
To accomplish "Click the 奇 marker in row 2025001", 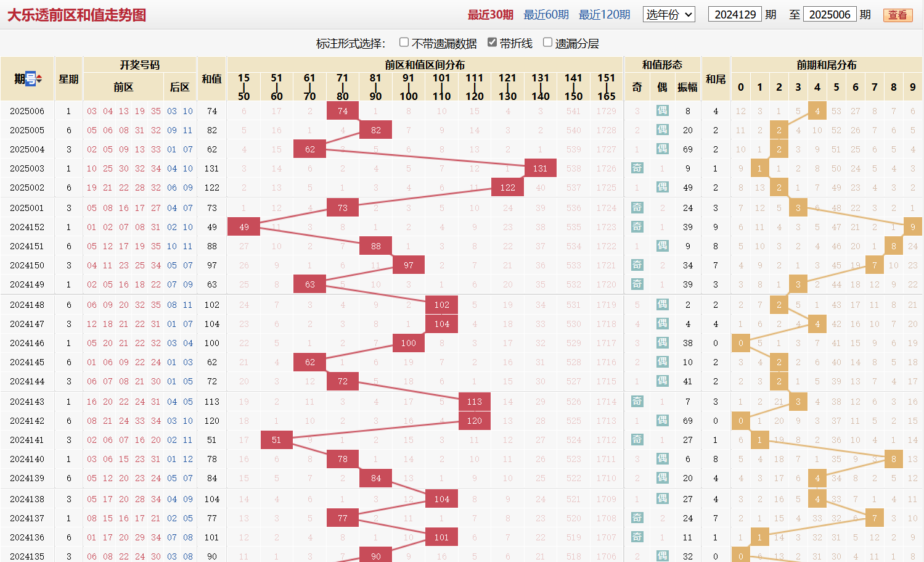I will click(637, 208).
